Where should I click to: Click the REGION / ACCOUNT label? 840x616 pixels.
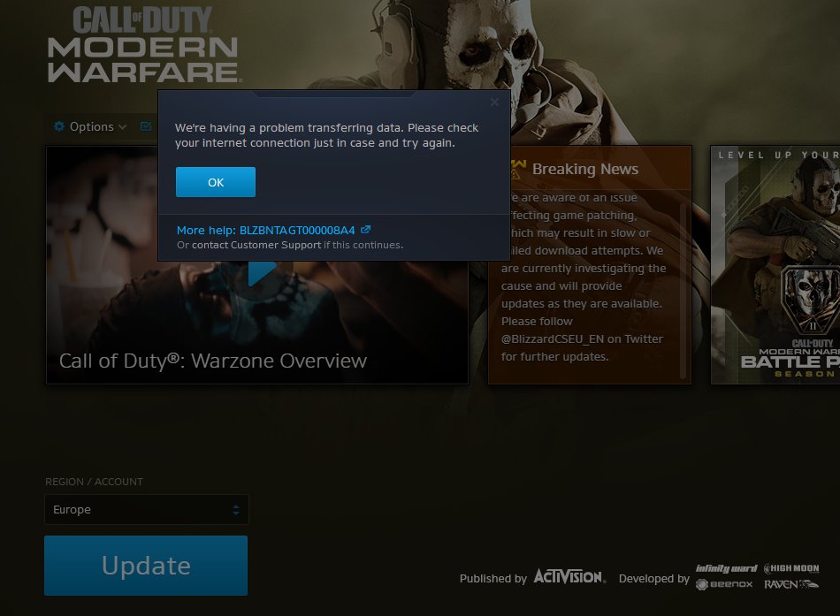[94, 482]
